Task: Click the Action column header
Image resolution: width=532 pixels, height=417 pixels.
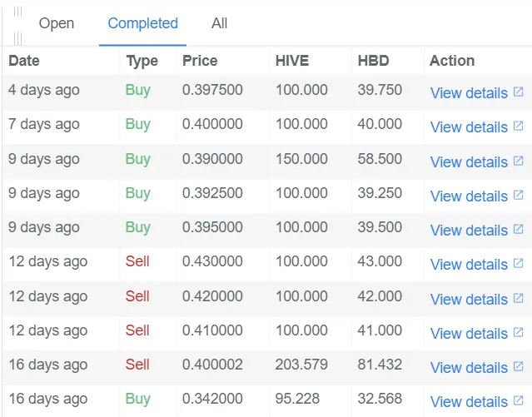Action: coord(452,61)
